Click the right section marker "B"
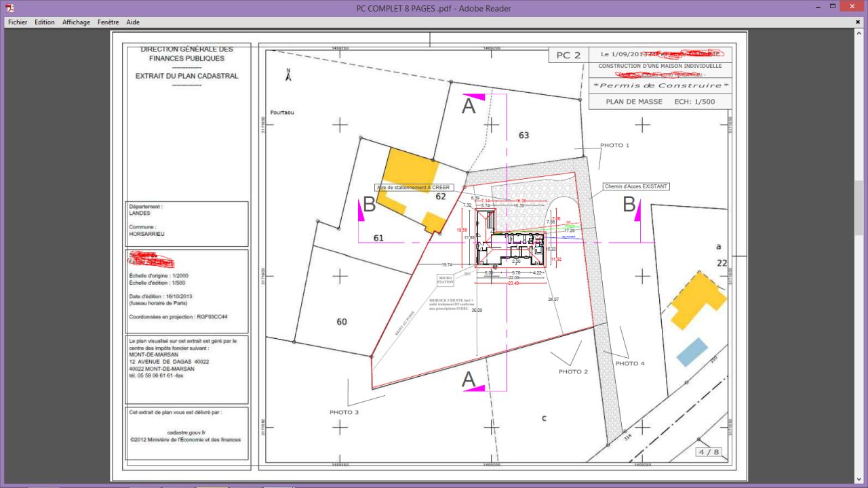This screenshot has height=488, width=868. pos(629,204)
